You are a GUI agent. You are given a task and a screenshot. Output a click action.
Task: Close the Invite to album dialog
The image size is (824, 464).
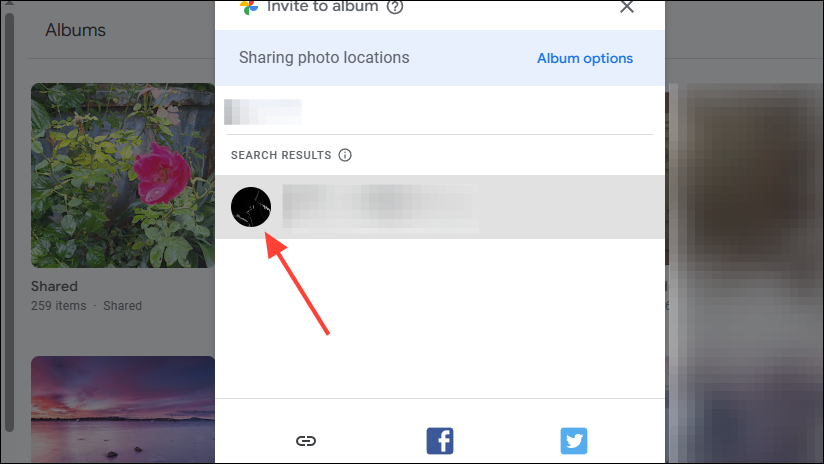(x=626, y=7)
